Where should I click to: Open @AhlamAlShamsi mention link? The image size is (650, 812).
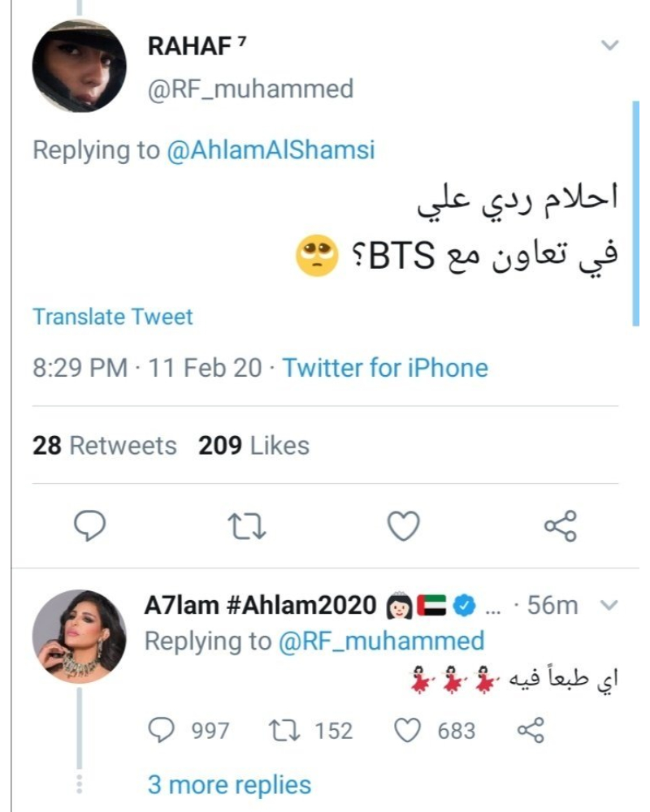[271, 151]
